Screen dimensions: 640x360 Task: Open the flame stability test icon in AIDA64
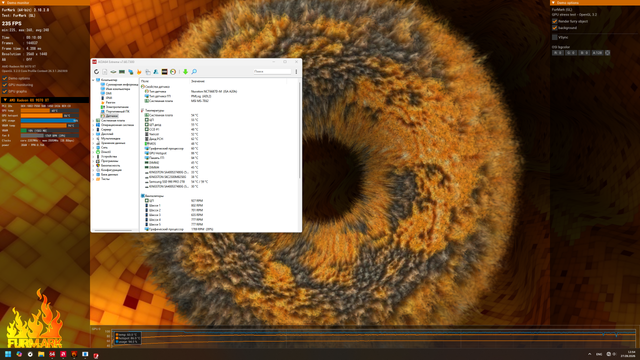[x=139, y=72]
